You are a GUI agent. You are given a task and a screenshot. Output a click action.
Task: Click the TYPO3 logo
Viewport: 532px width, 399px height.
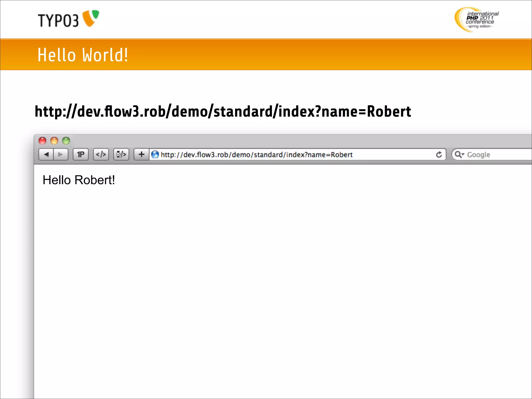click(x=69, y=19)
